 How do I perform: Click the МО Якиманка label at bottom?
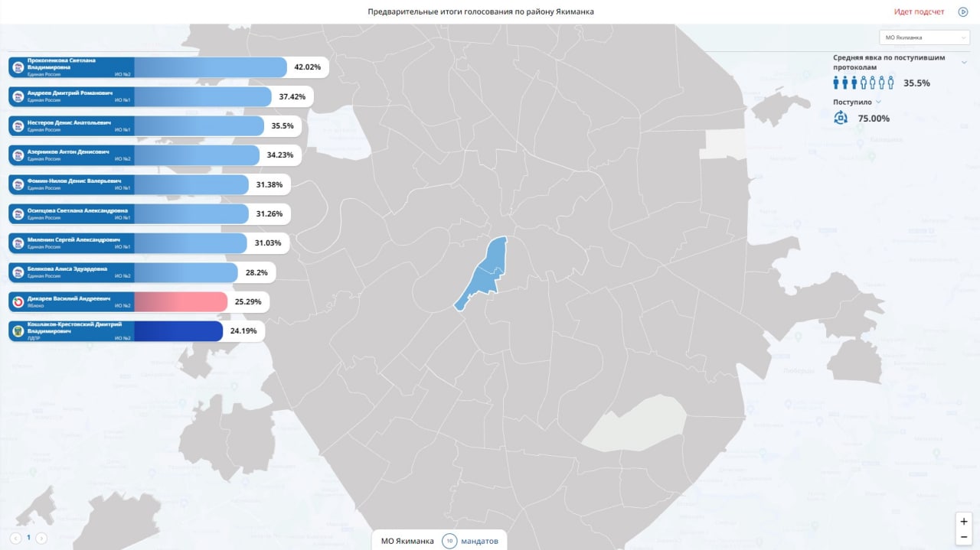point(407,541)
